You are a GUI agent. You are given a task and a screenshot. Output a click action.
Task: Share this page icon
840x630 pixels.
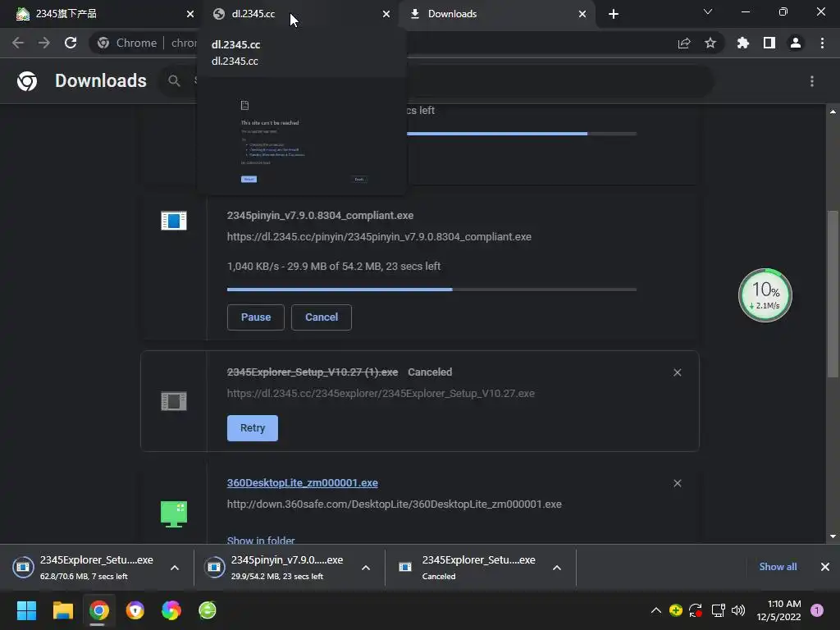[x=684, y=43]
